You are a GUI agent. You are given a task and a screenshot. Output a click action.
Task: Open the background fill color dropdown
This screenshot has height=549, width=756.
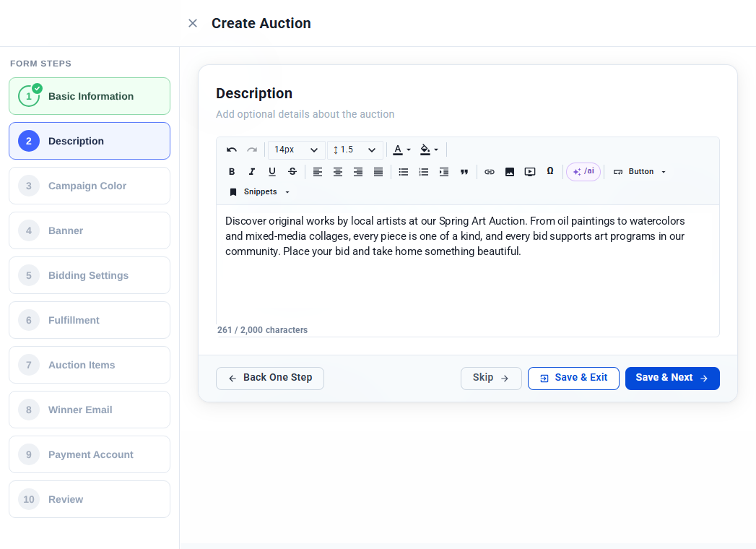pos(429,150)
